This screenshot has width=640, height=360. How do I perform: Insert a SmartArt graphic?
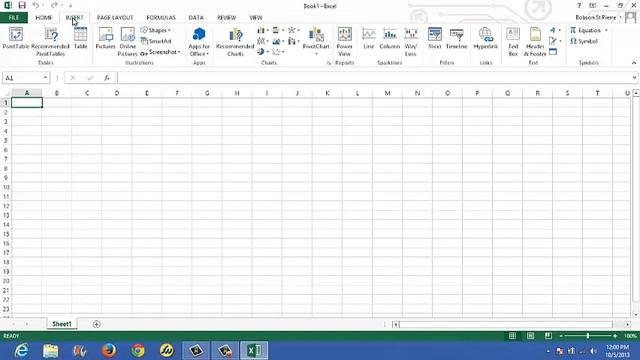156,41
